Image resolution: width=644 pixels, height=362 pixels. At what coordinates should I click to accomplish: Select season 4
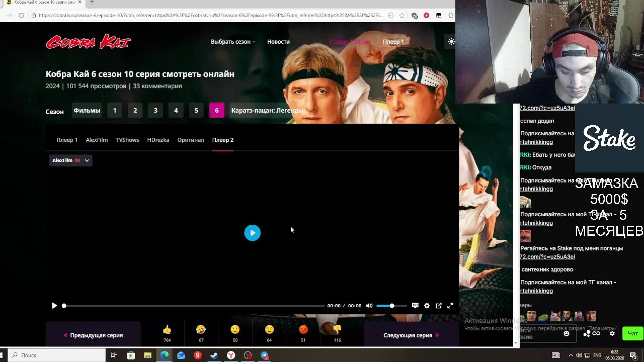(x=176, y=111)
